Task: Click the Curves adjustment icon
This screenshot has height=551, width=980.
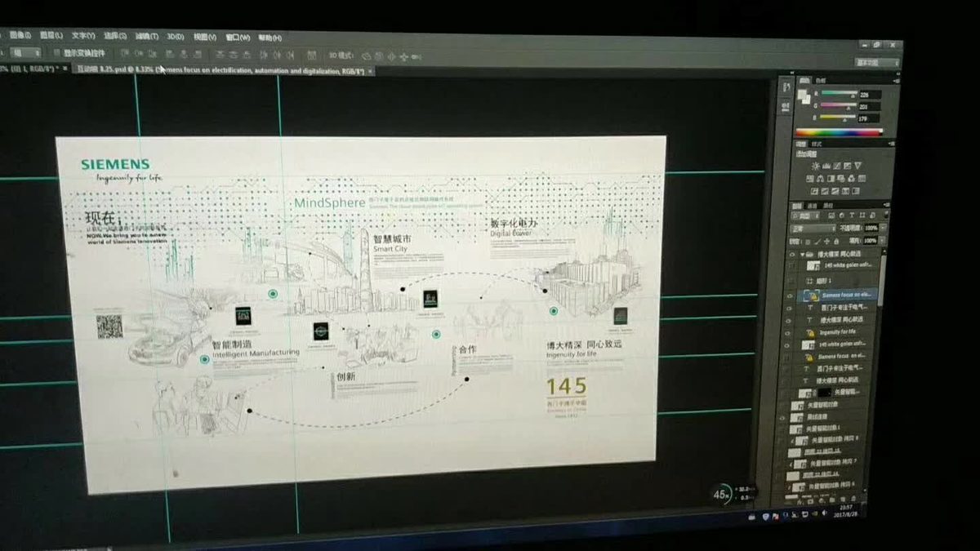Action: [x=837, y=166]
